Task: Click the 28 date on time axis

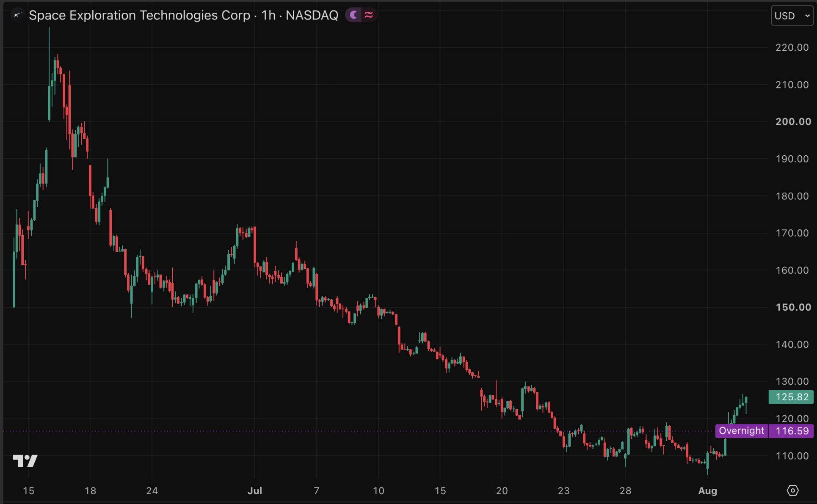Action: tap(625, 491)
